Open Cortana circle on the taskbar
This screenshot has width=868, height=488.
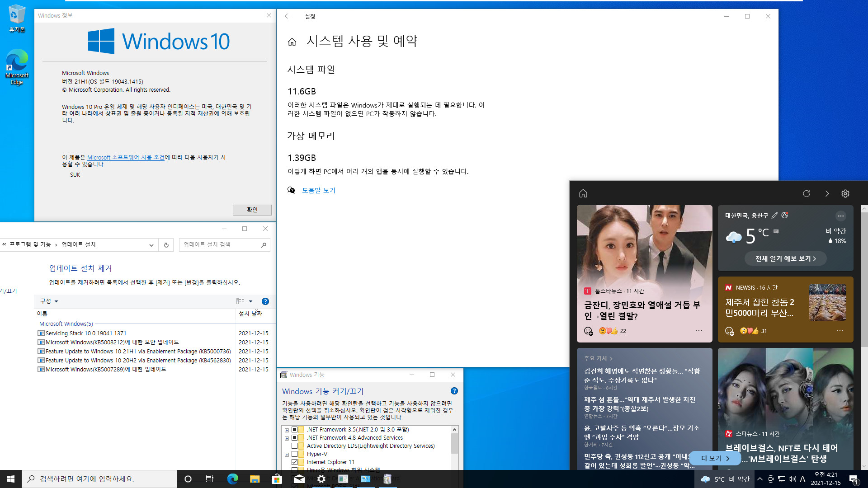click(188, 479)
